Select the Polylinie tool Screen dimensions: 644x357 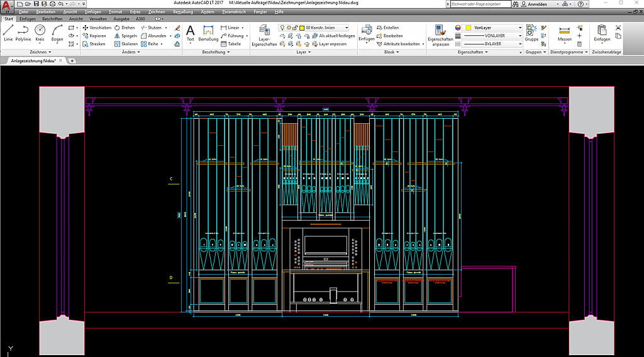(23, 32)
